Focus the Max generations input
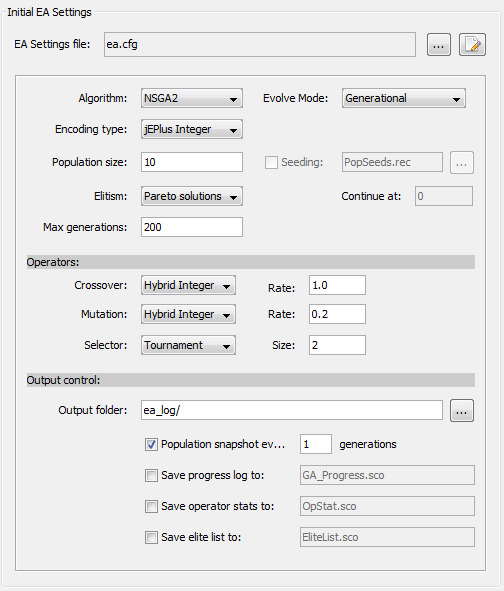504x591 pixels. coord(192,227)
